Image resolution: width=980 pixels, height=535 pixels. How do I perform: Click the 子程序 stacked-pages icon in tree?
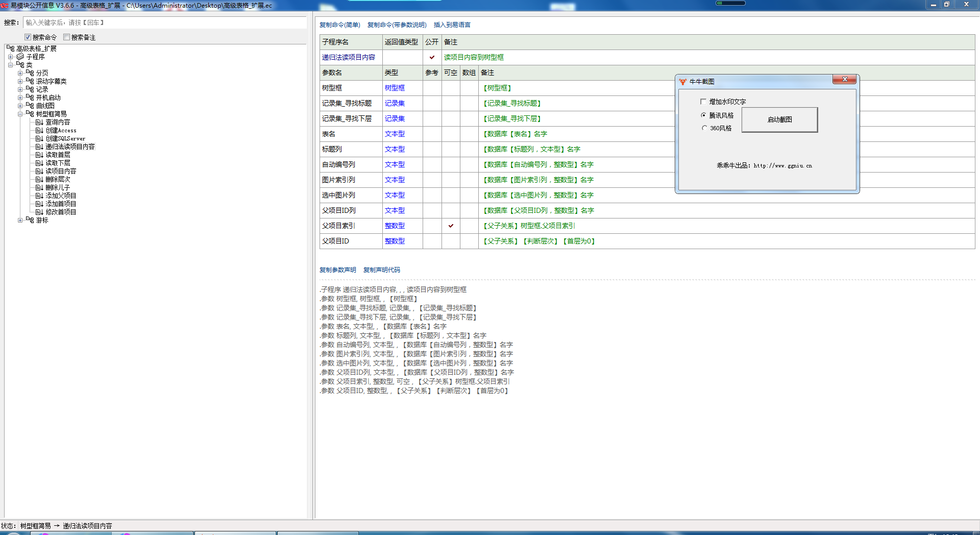(x=20, y=57)
